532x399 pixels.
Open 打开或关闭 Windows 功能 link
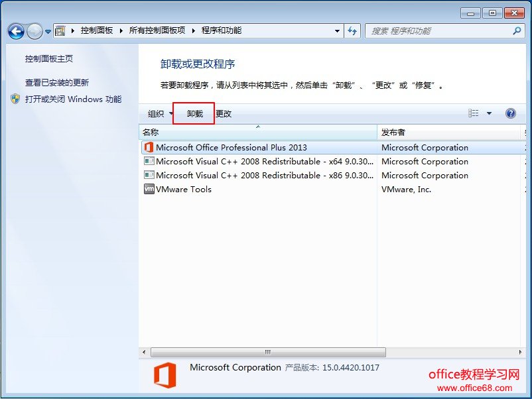(x=73, y=99)
